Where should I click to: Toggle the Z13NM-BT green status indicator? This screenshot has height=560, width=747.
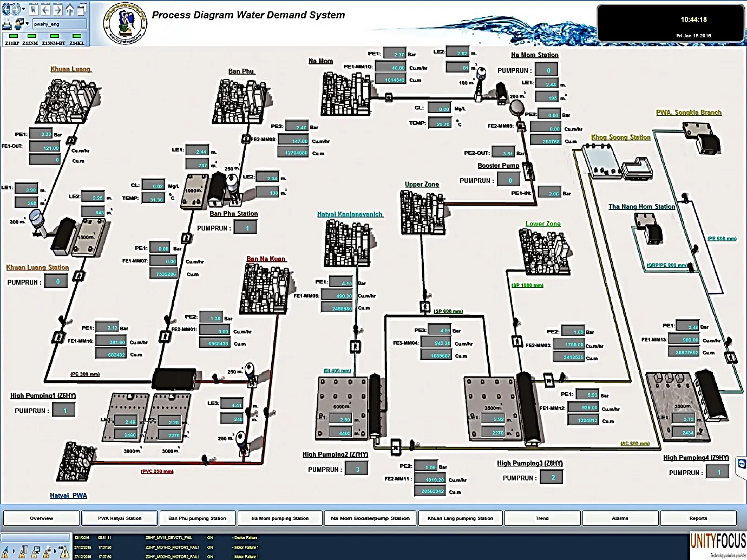tap(55, 36)
